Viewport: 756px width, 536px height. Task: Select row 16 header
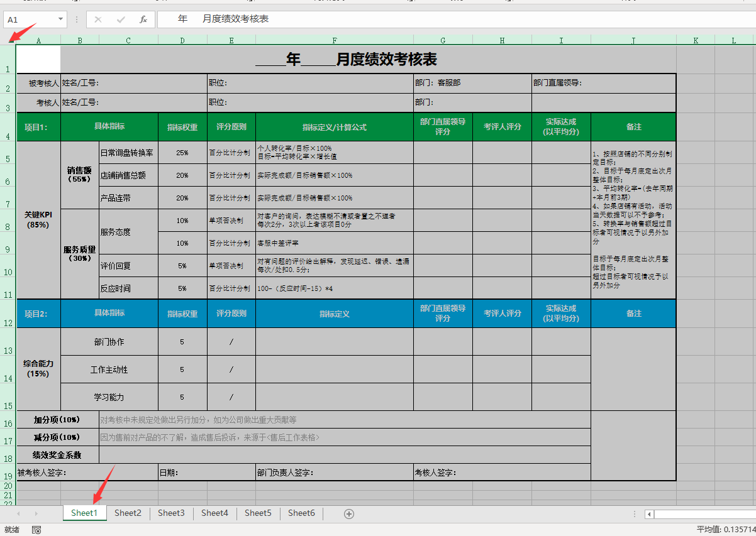[x=8, y=420]
